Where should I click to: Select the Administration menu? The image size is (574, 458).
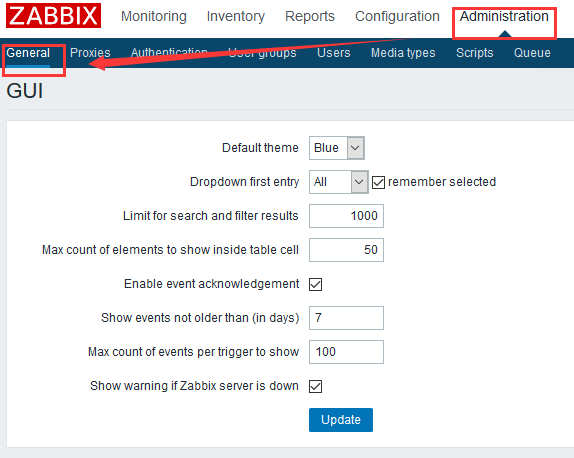504,16
